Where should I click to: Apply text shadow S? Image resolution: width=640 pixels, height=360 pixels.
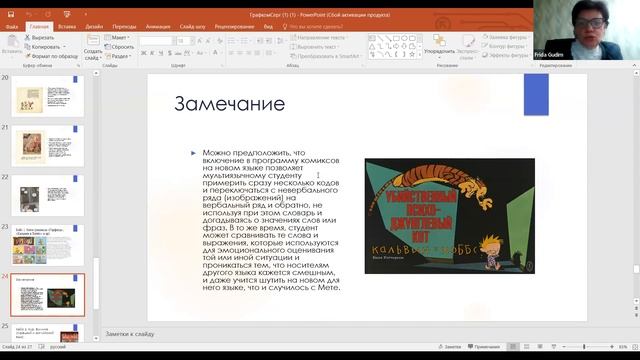[169, 53]
